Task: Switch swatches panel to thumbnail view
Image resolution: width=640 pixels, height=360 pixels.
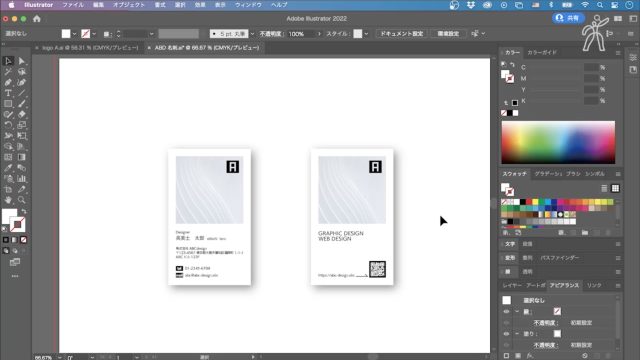Action: (615, 188)
